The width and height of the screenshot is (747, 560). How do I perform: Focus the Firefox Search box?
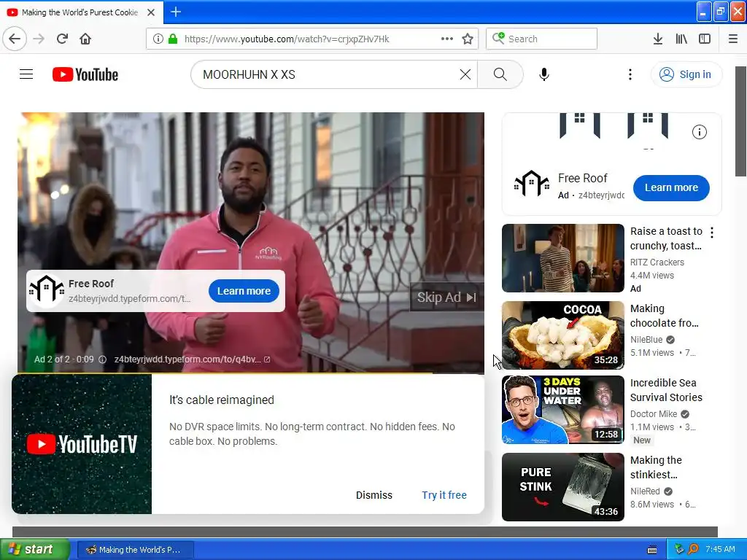point(542,39)
